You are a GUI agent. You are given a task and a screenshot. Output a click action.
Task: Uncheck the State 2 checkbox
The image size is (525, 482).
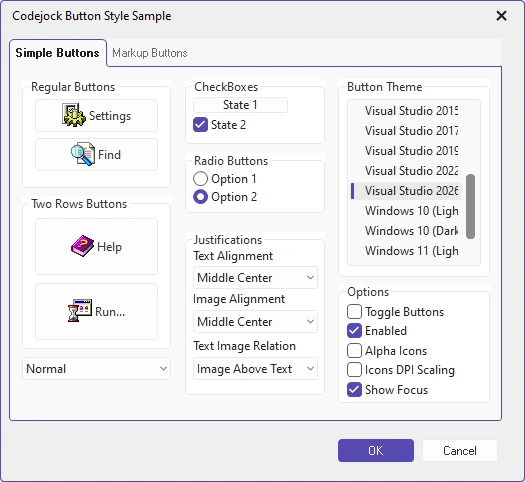[200, 125]
